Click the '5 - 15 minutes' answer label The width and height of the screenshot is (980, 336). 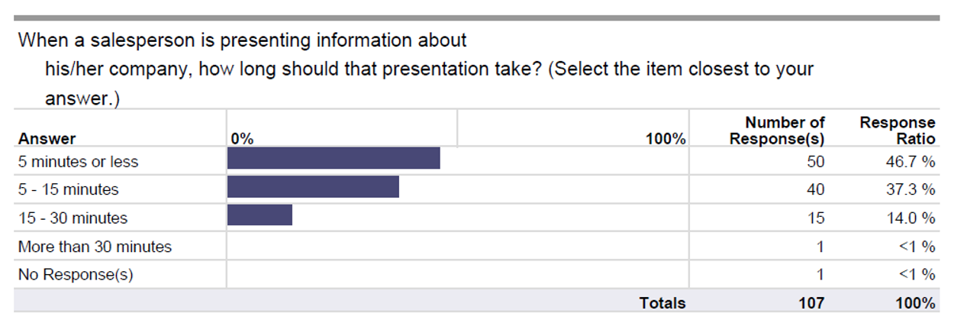(69, 189)
